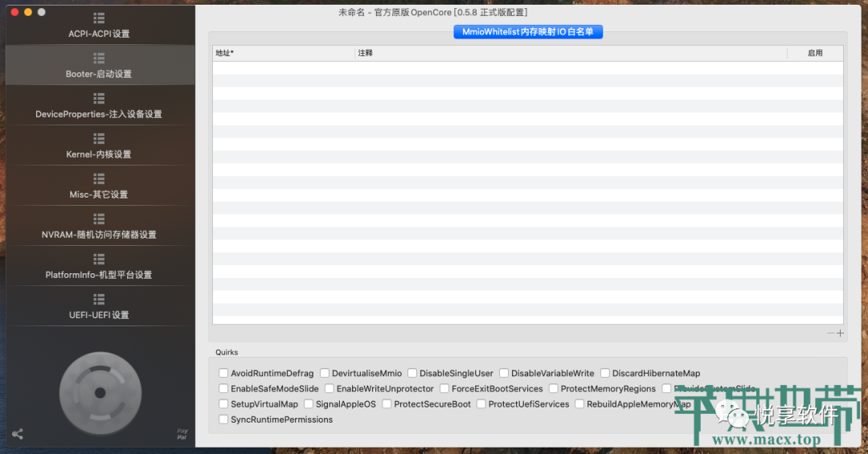Open the UEFI settings list icon
This screenshot has width=868, height=454.
point(99,300)
